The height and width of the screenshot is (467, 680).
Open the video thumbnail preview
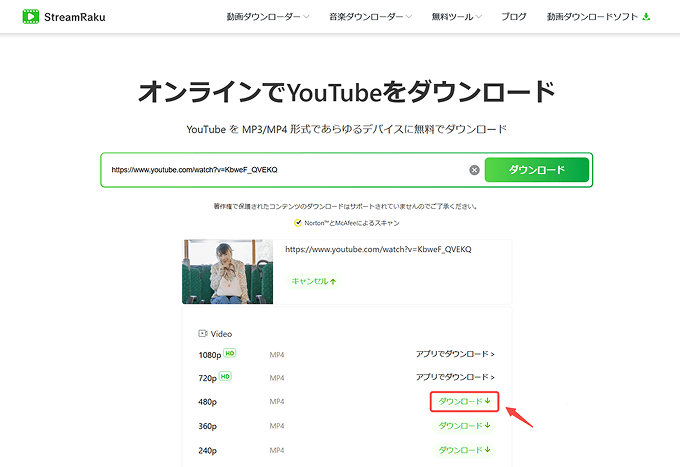(228, 271)
